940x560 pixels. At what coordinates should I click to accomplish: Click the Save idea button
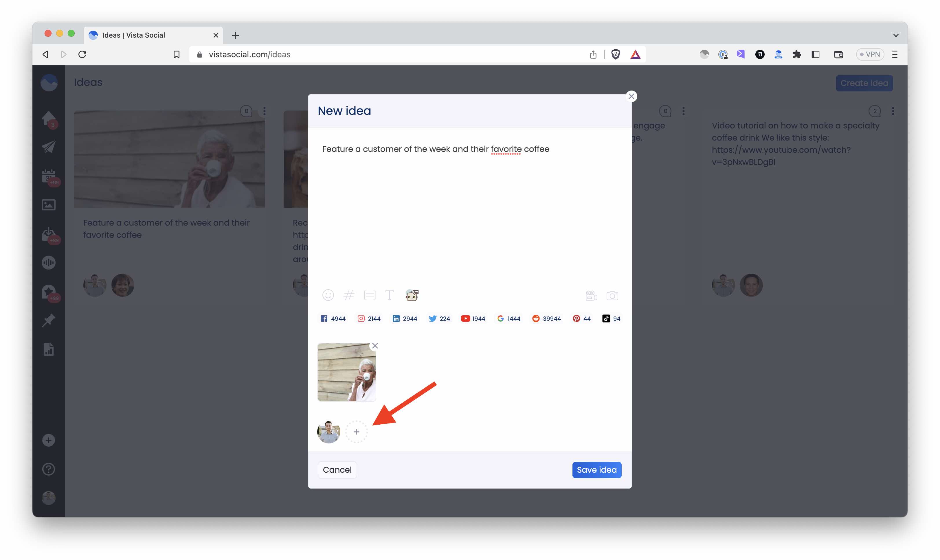click(596, 470)
